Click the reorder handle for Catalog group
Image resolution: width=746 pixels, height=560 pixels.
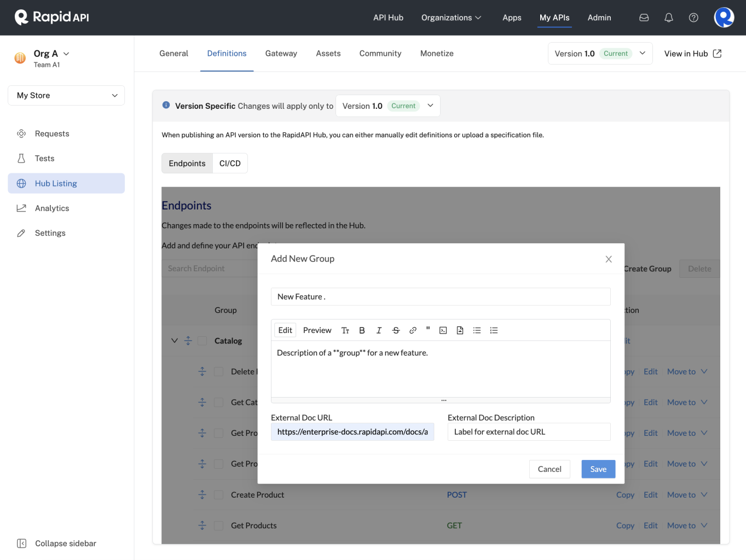[188, 341]
